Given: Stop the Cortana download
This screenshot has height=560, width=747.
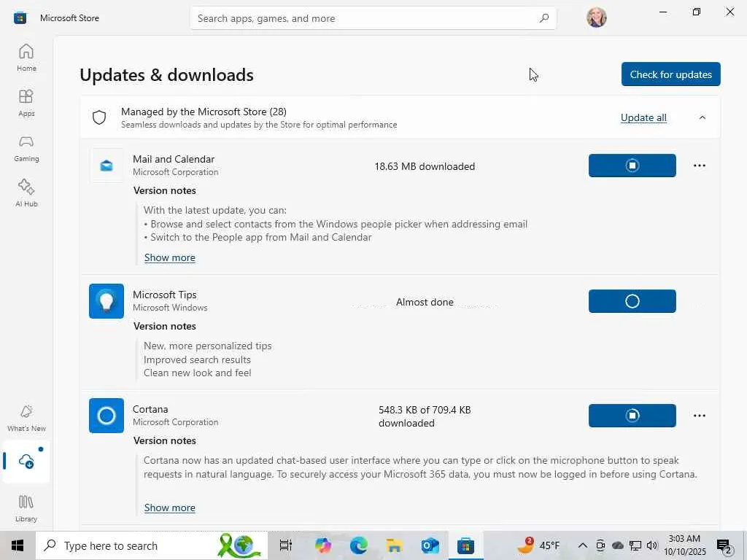Looking at the screenshot, I should [x=632, y=415].
